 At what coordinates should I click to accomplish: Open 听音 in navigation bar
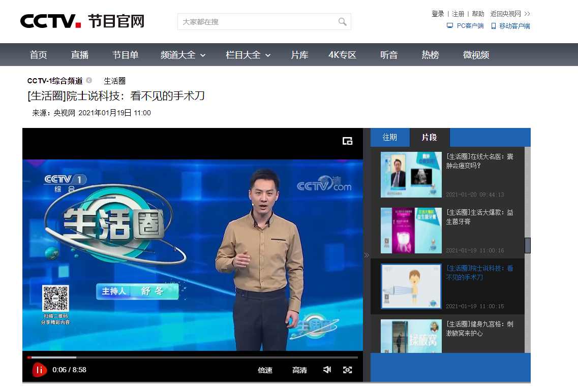[389, 55]
